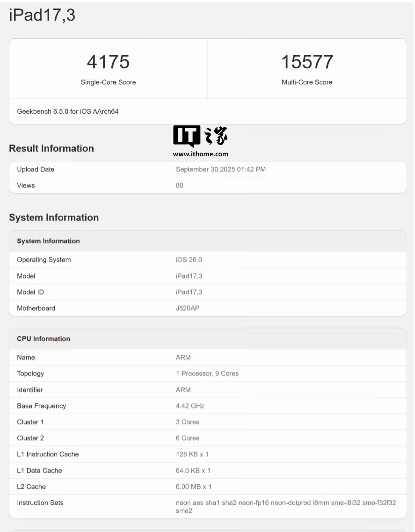The height and width of the screenshot is (532, 415).
Task: Click the iPad17,3 page title
Action: 42,16
